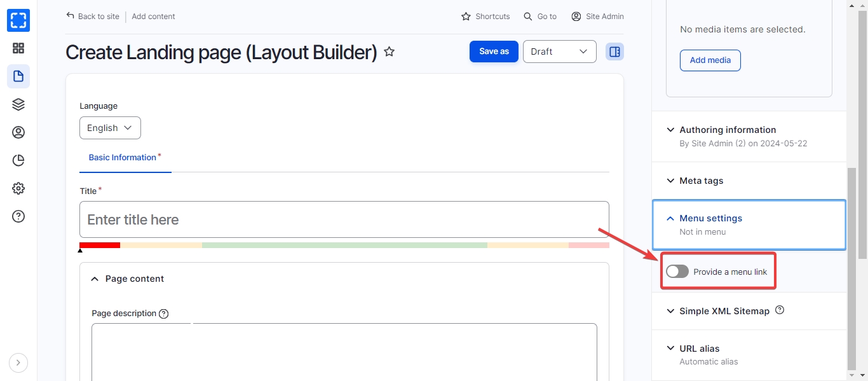Click the Title input field
The image size is (868, 381).
pos(344,219)
